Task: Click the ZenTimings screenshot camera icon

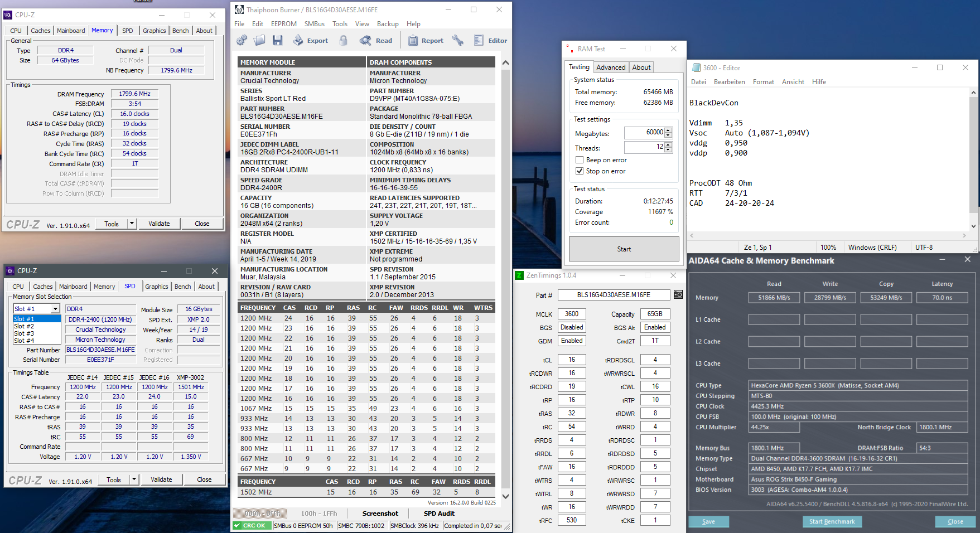Action: [x=678, y=294]
